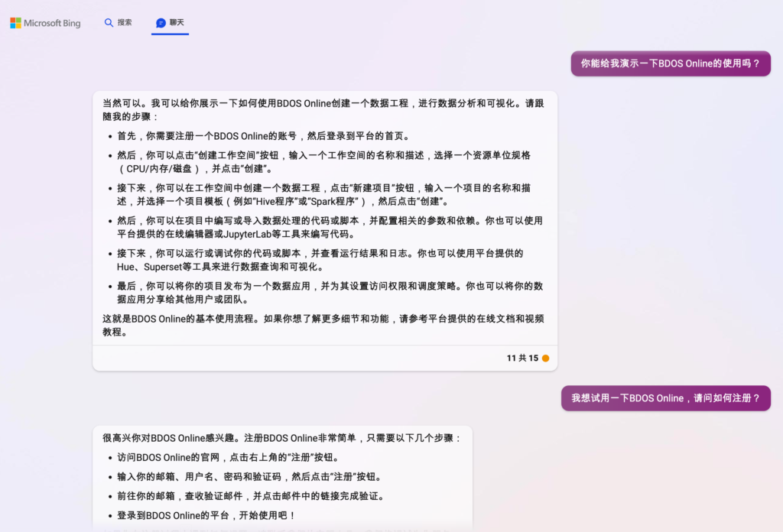
Task: Click the chat bubble icon next to 聊天
Action: click(161, 23)
